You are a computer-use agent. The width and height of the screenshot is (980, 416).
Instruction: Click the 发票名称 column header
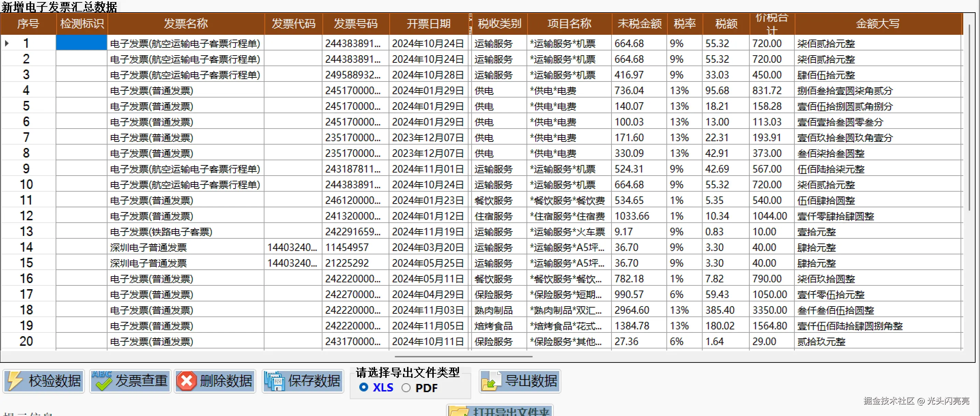pos(186,24)
